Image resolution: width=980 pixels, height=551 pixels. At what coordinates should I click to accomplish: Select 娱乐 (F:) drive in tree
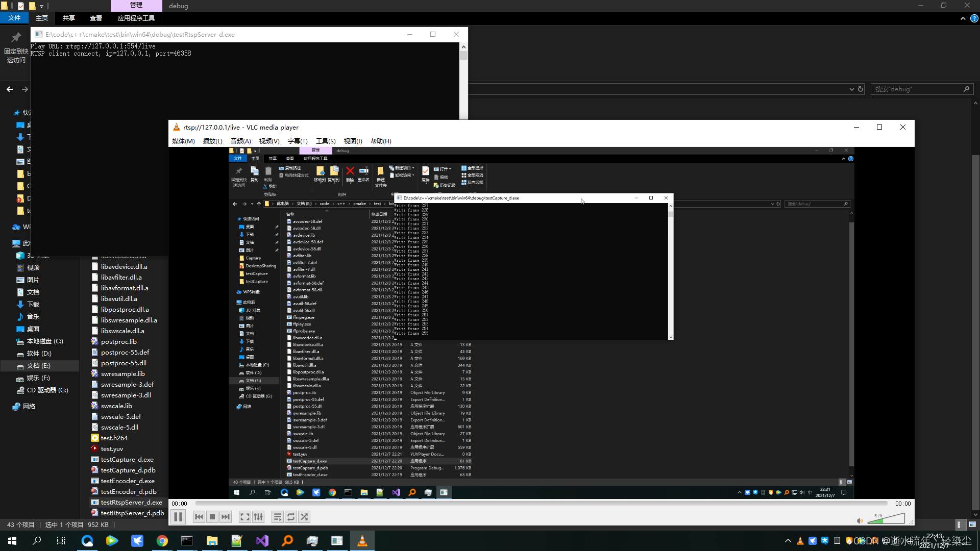point(38,378)
